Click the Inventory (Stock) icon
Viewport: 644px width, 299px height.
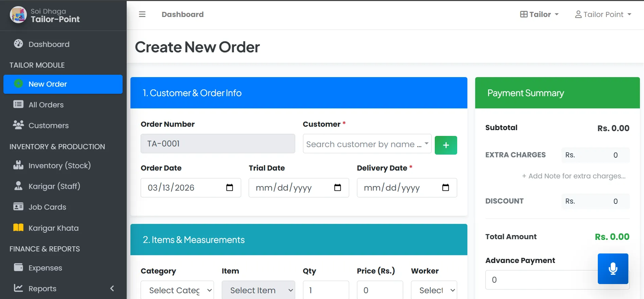click(x=18, y=165)
